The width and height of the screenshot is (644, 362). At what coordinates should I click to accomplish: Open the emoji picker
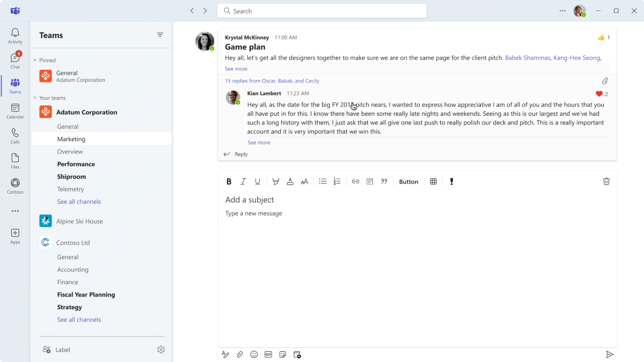coord(254,354)
